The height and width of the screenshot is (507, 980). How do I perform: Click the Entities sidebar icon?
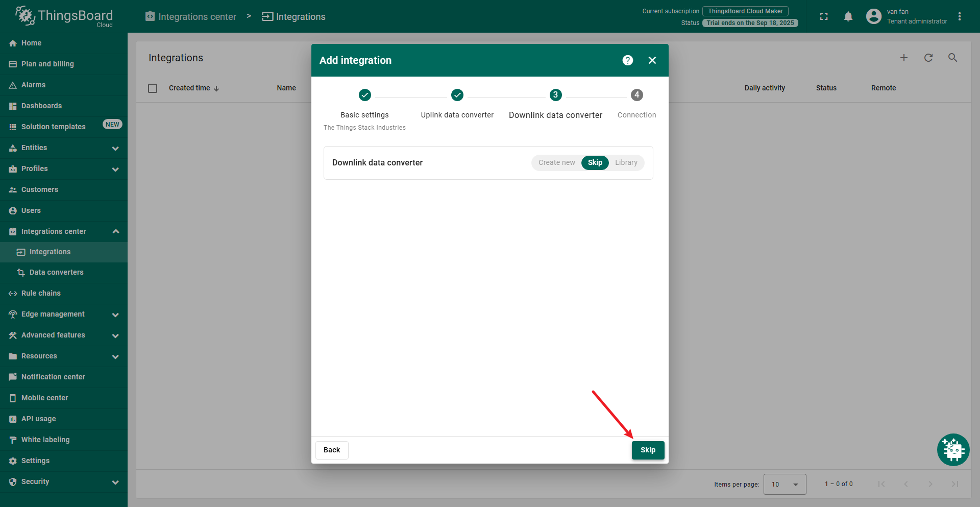click(13, 148)
